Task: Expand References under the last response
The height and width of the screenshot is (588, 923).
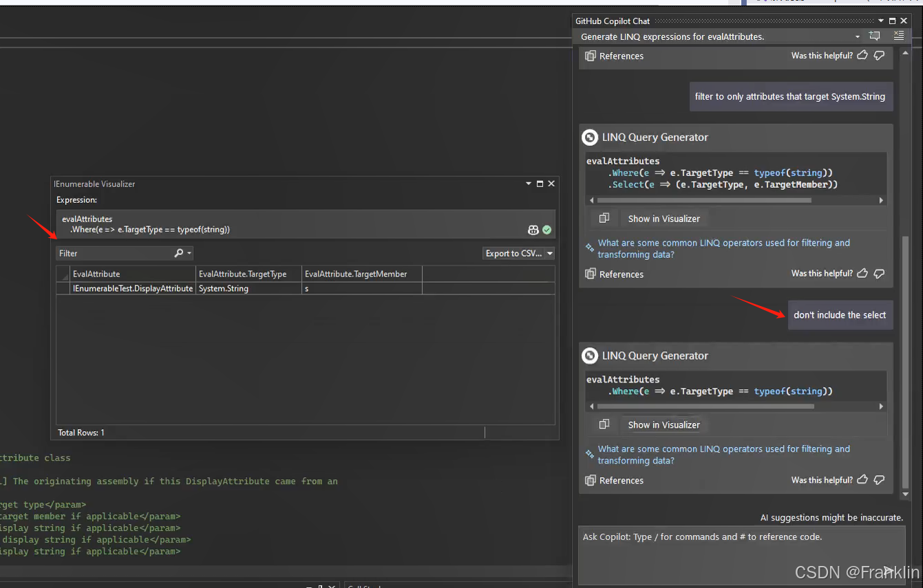Action: (x=614, y=480)
